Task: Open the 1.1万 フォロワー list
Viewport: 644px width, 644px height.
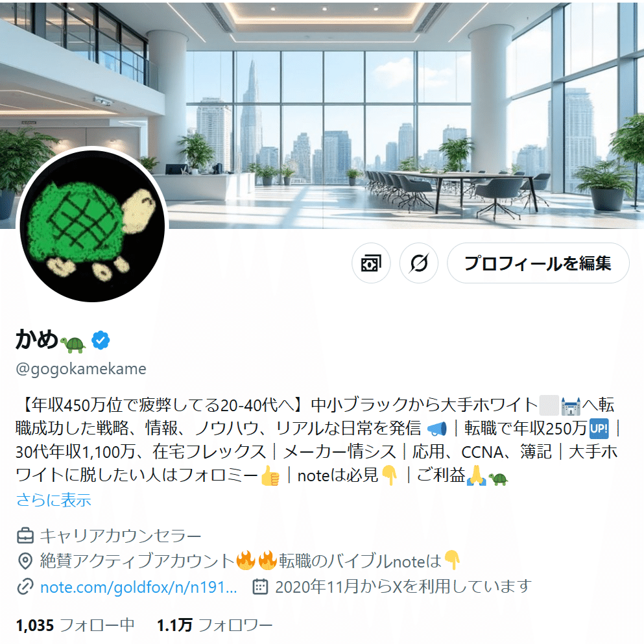Action: [x=215, y=625]
